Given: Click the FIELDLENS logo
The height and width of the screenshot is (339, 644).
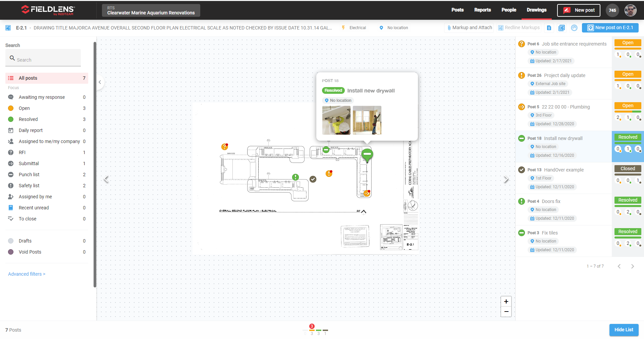Looking at the screenshot, I should [x=47, y=10].
